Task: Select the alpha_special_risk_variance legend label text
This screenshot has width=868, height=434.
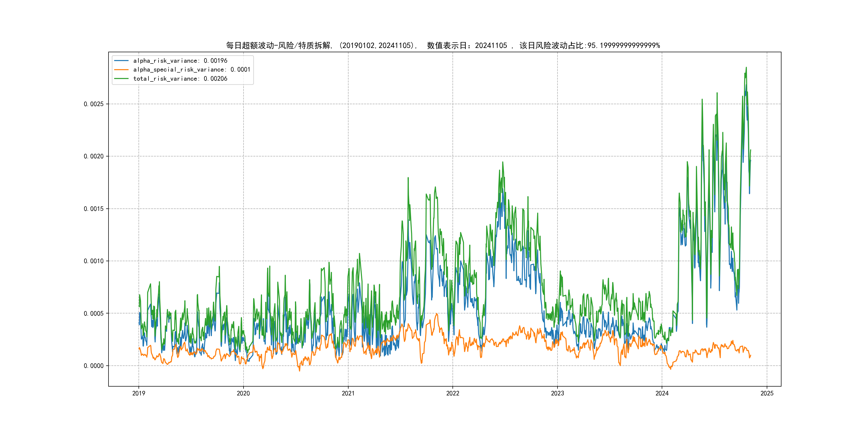Action: point(192,70)
